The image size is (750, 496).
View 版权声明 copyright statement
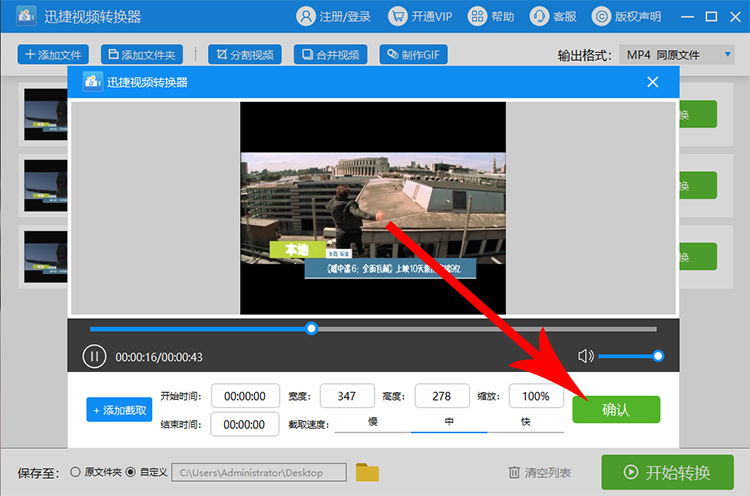[x=627, y=17]
